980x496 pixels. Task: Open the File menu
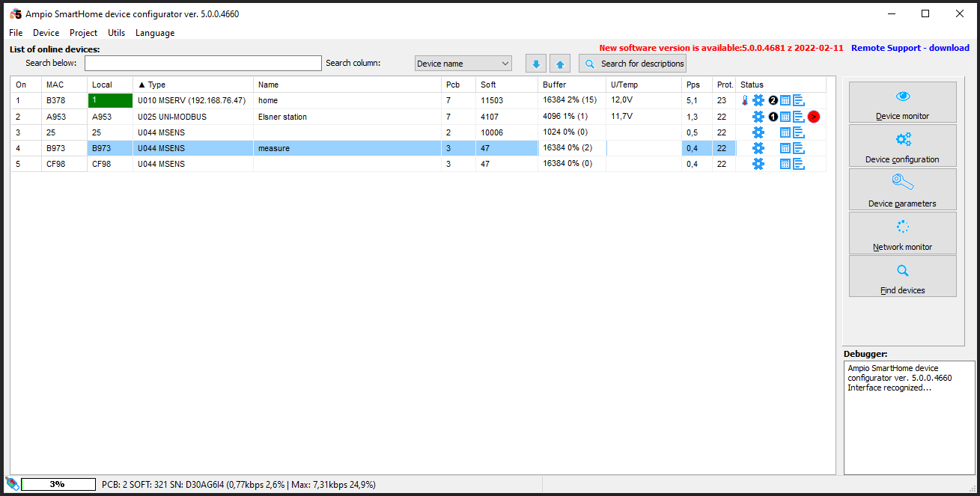click(16, 33)
